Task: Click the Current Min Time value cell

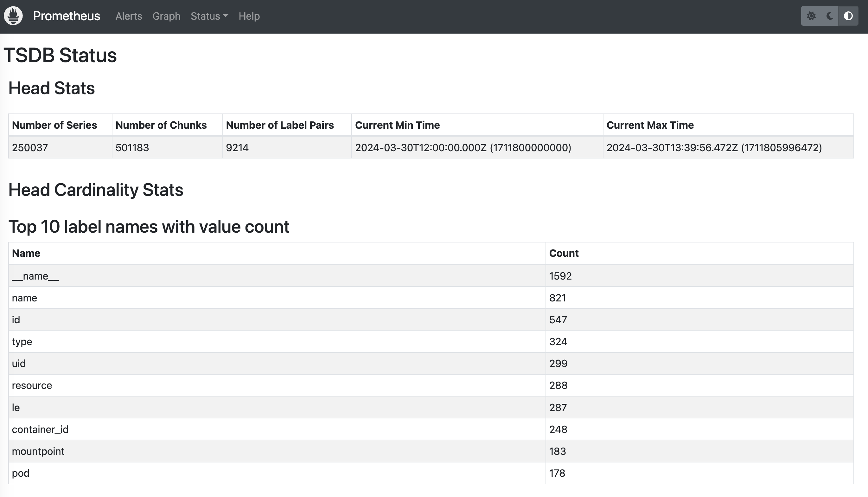Action: (x=463, y=147)
